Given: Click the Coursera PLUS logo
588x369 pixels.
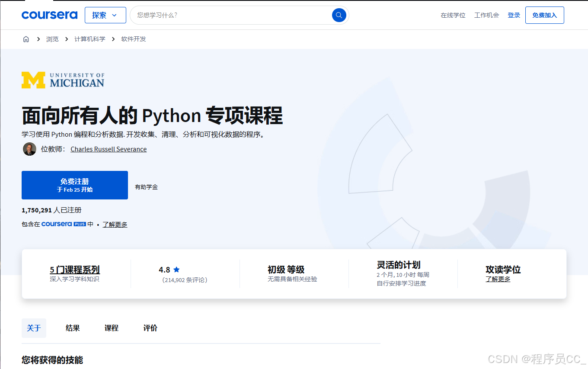Looking at the screenshot, I should (x=64, y=224).
